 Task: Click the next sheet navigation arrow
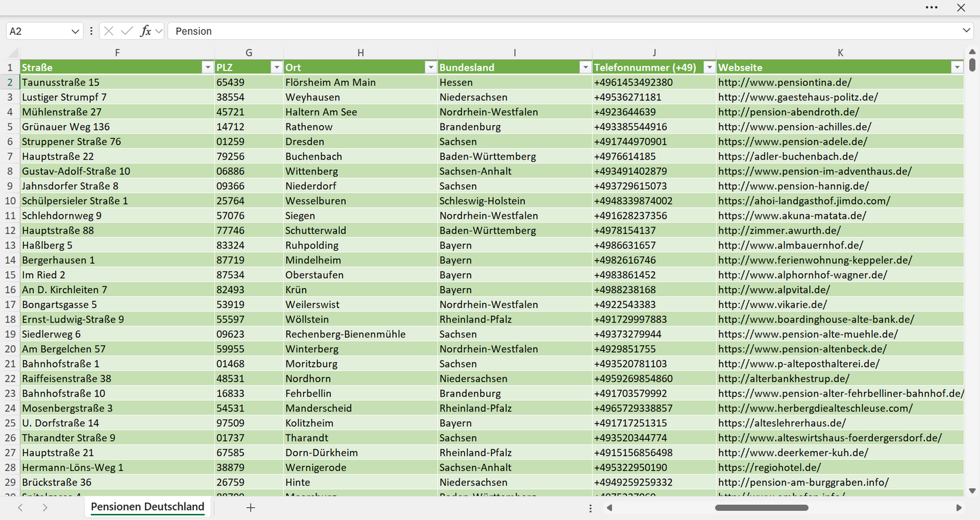tap(45, 507)
